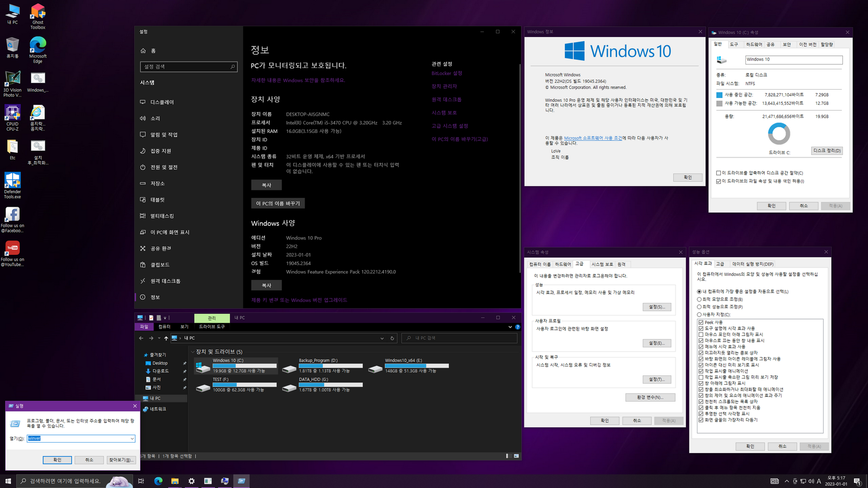Image resolution: width=868 pixels, height=488 pixels.
Task: Show hidden system tray icons chevron
Action: tap(787, 481)
